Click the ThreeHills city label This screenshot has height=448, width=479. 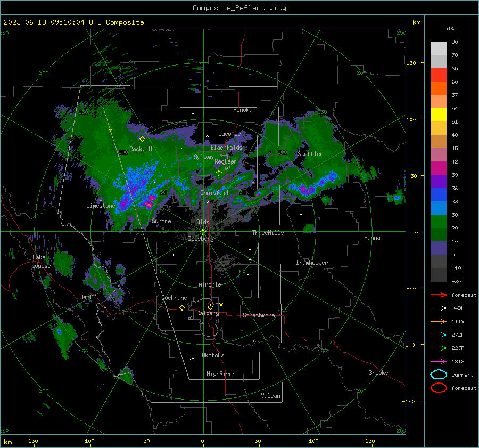tap(268, 233)
